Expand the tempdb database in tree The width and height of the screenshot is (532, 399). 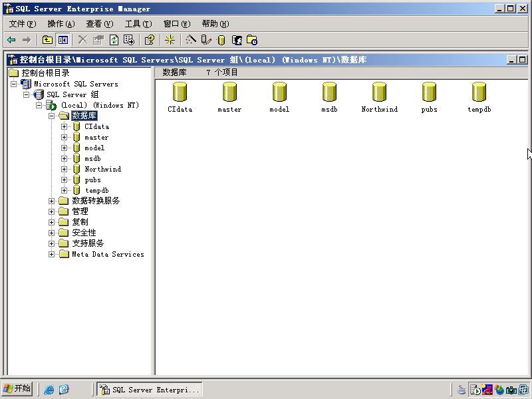point(64,190)
